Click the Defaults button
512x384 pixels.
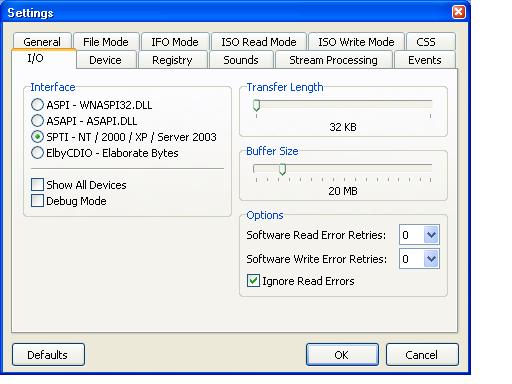[48, 355]
